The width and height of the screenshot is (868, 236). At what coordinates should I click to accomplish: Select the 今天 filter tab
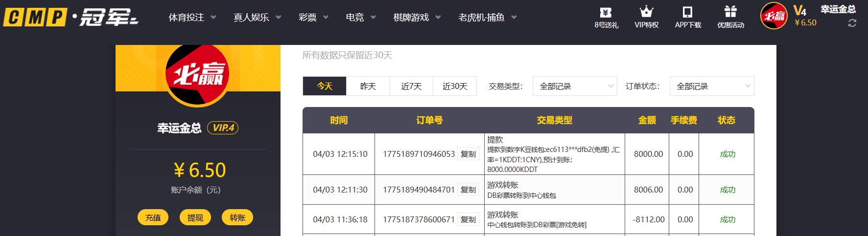[x=325, y=86]
